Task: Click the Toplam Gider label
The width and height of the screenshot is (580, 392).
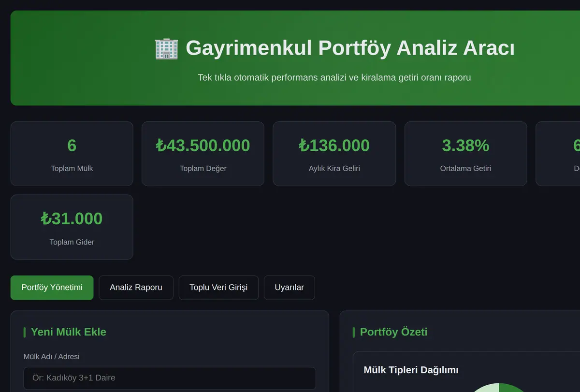Action: 72,242
